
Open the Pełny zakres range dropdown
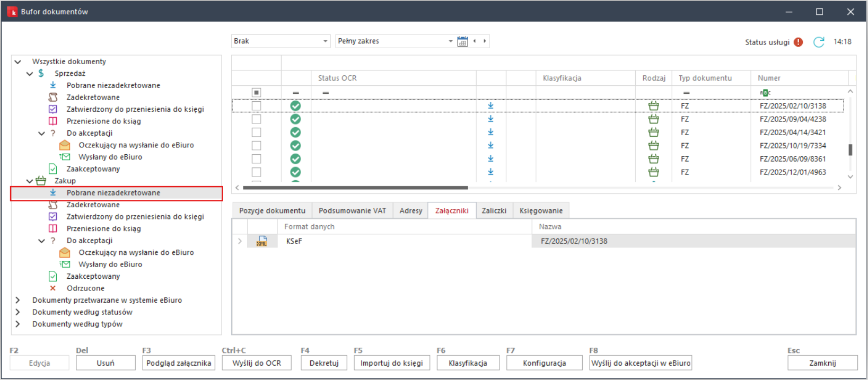pos(450,41)
